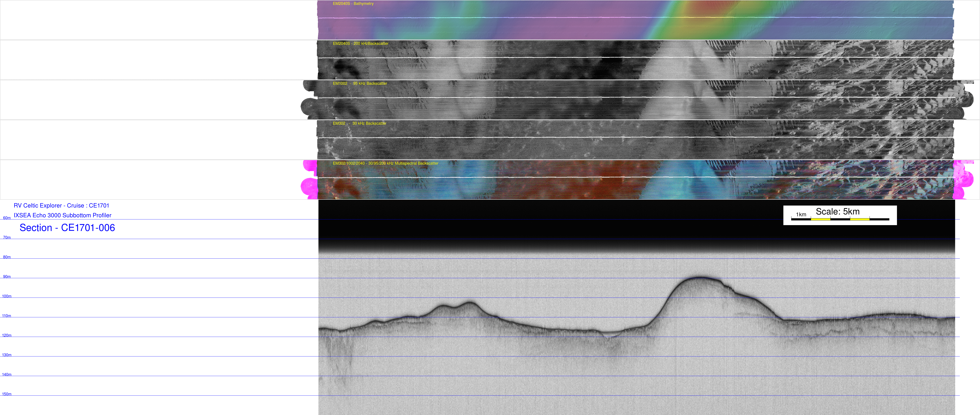Click the EM2040S - Bathymetry label
980x415 pixels.
coord(353,4)
